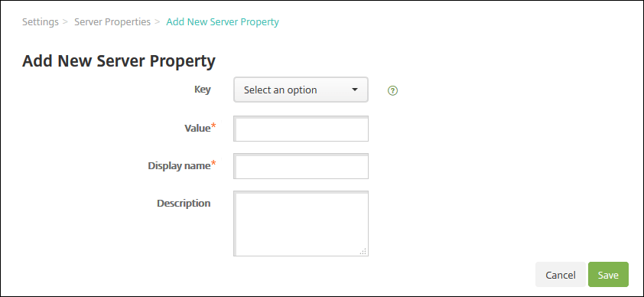Click the Key field label
The width and height of the screenshot is (644, 297).
coord(203,89)
